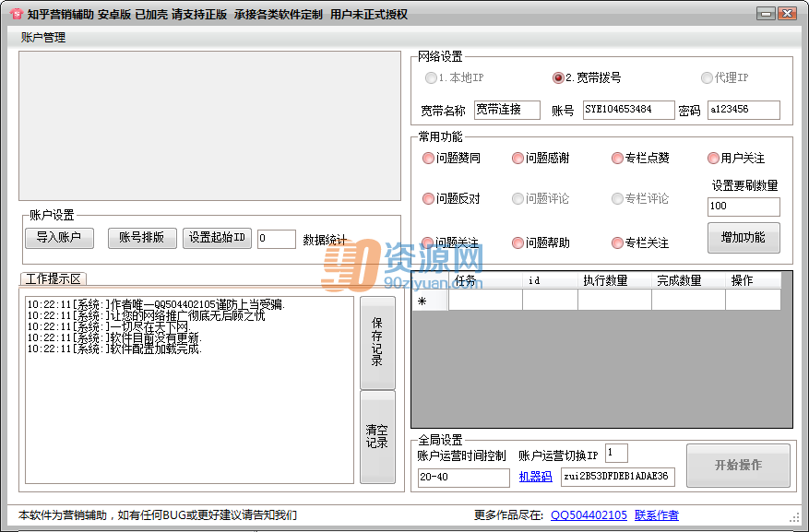Click the log line containing 作者唯一QQ504402105

pyautogui.click(x=156, y=304)
